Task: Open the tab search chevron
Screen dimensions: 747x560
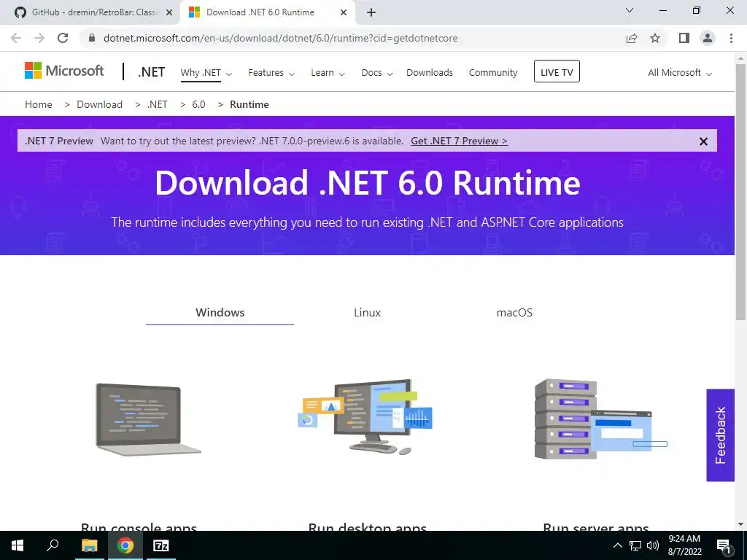Action: click(630, 10)
